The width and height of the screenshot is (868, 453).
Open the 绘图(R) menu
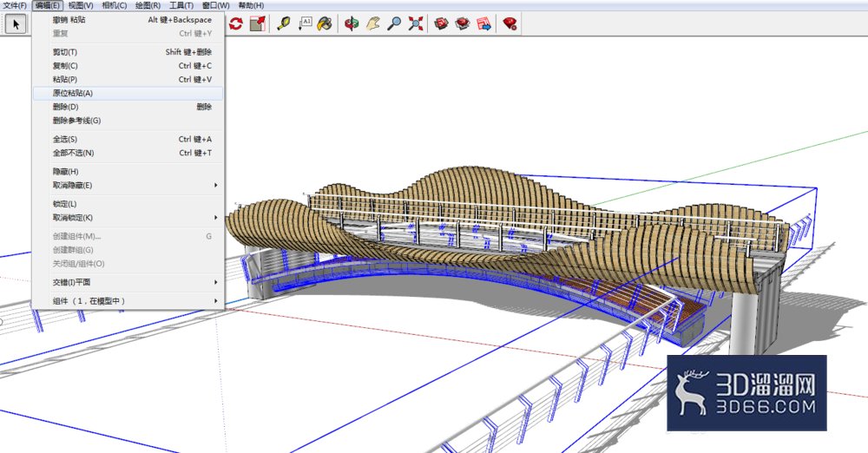pyautogui.click(x=148, y=5)
